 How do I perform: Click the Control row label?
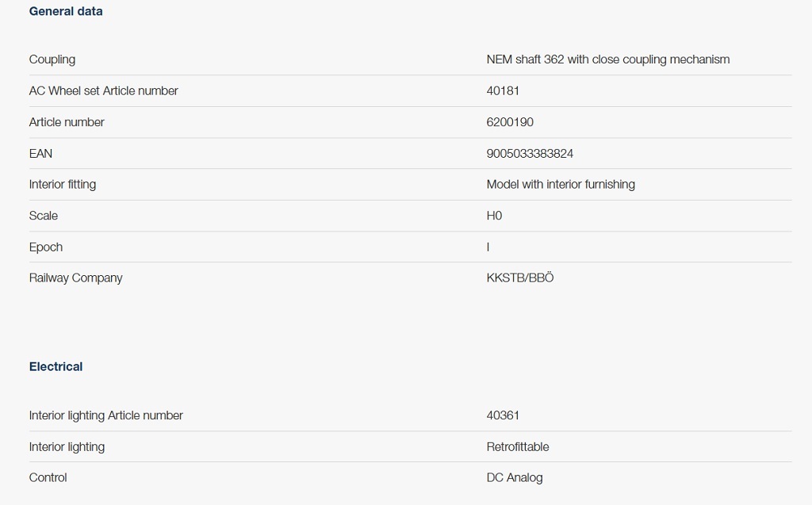pos(48,477)
